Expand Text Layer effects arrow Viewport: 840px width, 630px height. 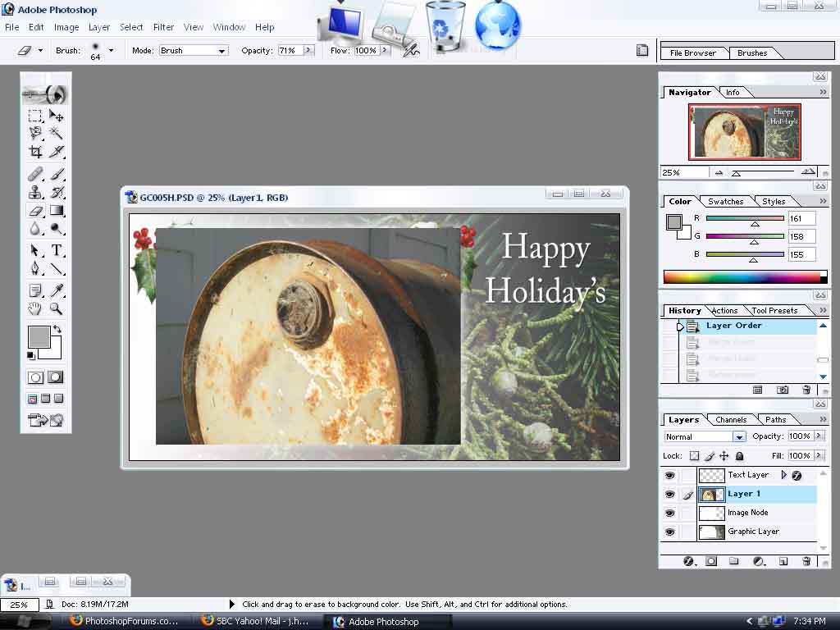click(784, 475)
